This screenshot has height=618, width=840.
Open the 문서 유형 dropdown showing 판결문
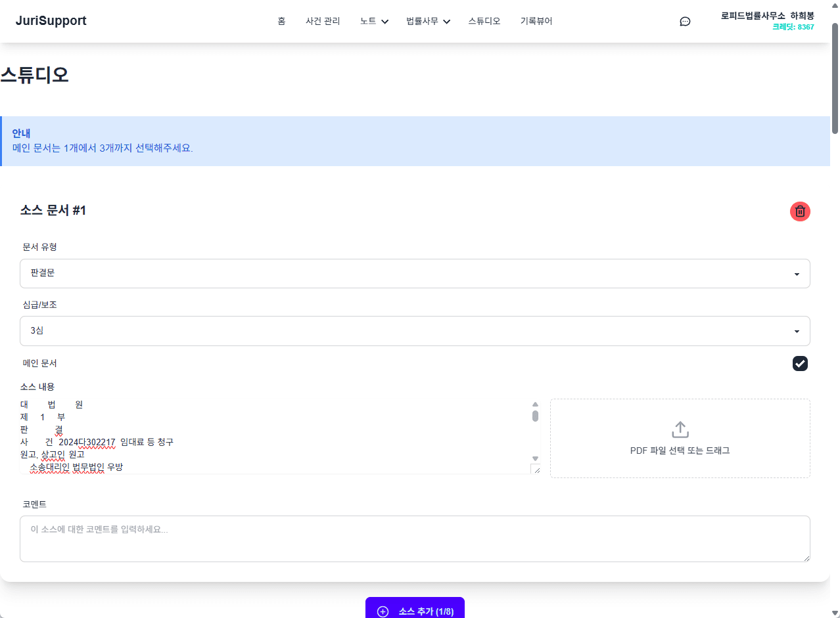[415, 273]
